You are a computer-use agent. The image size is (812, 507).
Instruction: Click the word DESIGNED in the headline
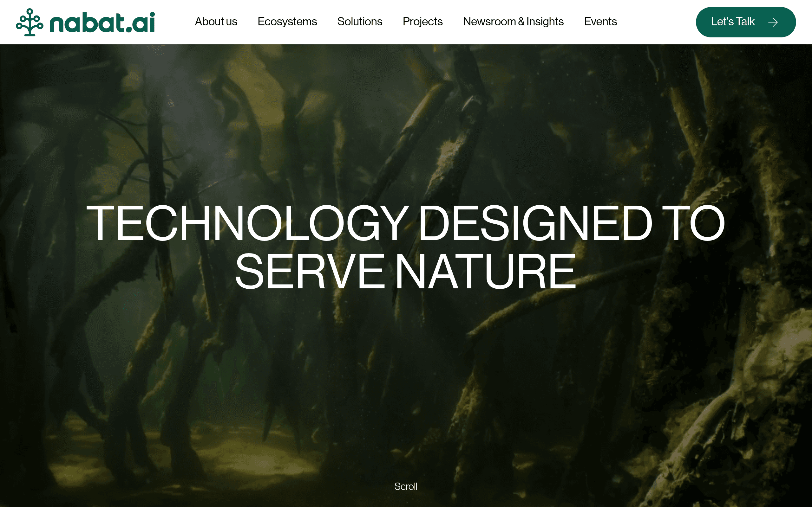(536, 223)
